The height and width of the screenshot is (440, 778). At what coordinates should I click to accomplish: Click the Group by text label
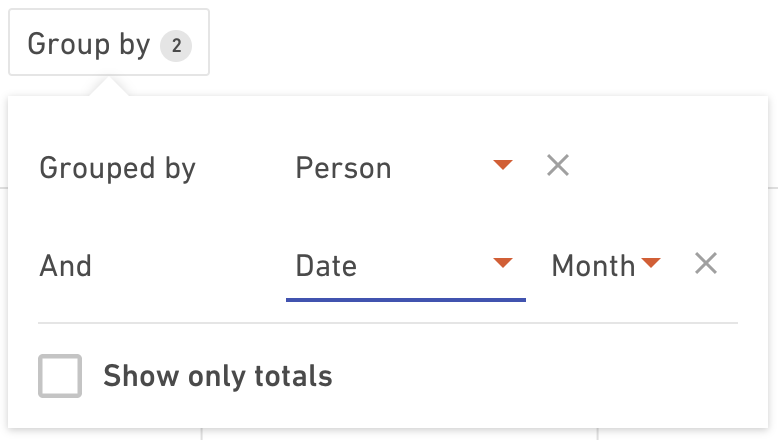[x=89, y=45]
